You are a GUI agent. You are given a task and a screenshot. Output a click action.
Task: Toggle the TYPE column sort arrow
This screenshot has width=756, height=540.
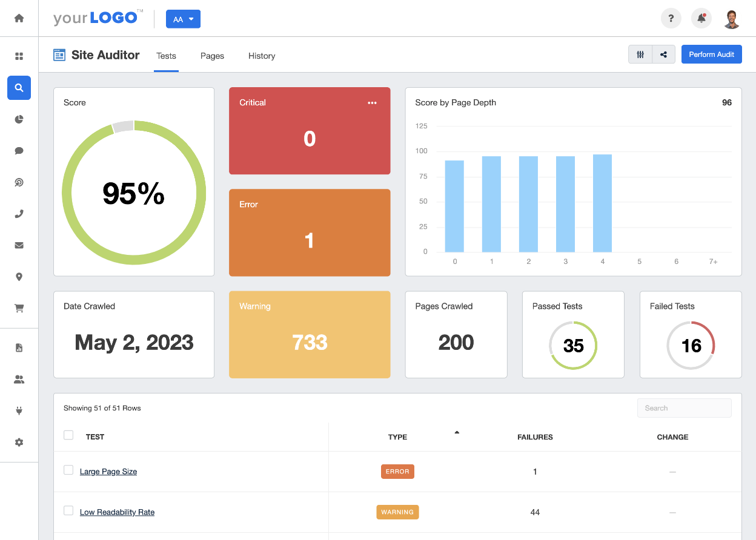pyautogui.click(x=457, y=432)
